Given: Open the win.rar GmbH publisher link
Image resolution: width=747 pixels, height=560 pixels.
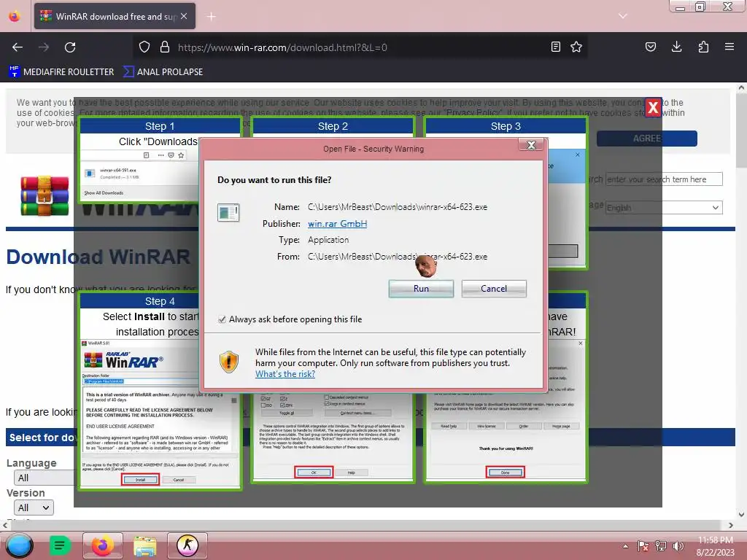Looking at the screenshot, I should point(337,224).
